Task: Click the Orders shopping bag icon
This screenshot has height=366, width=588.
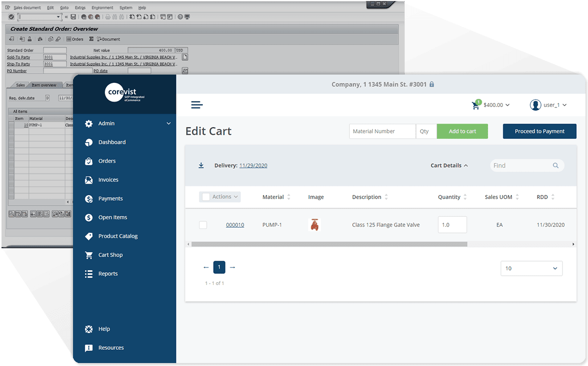Action: coord(89,161)
